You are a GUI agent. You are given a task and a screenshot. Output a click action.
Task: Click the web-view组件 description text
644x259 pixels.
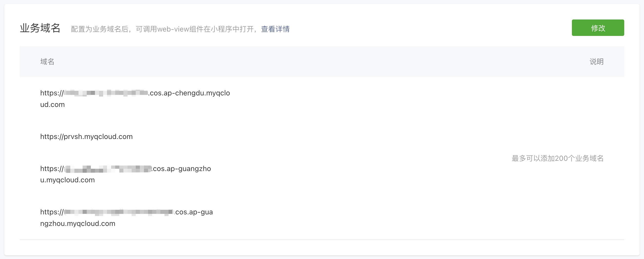click(x=180, y=29)
